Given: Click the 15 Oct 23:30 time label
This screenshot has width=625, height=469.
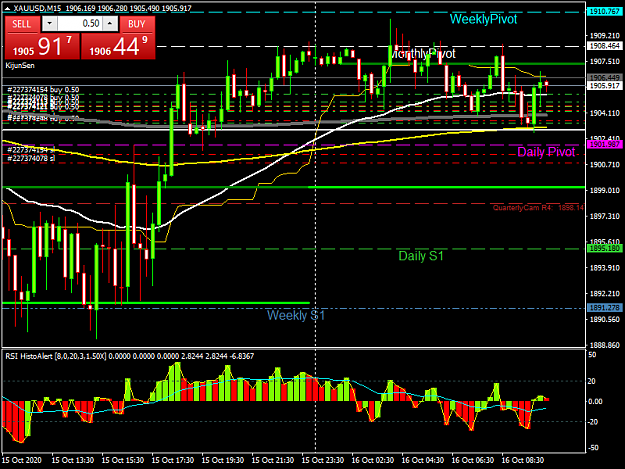Looking at the screenshot, I should click(322, 460).
